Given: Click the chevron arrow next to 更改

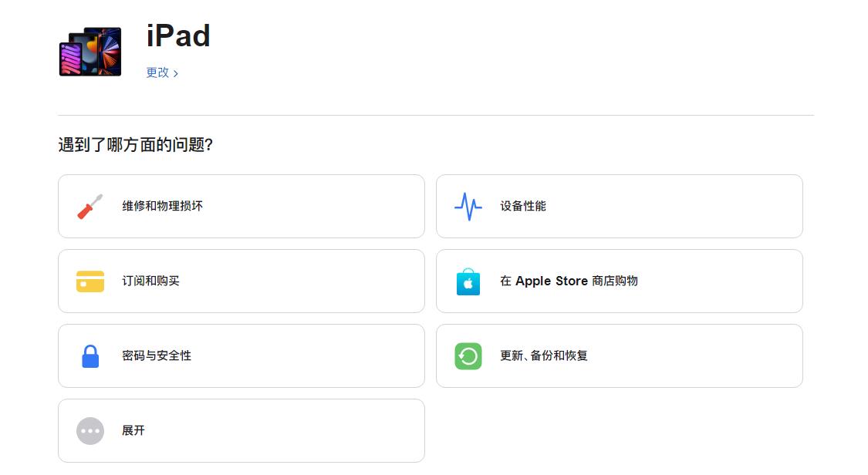Looking at the screenshot, I should 176,72.
